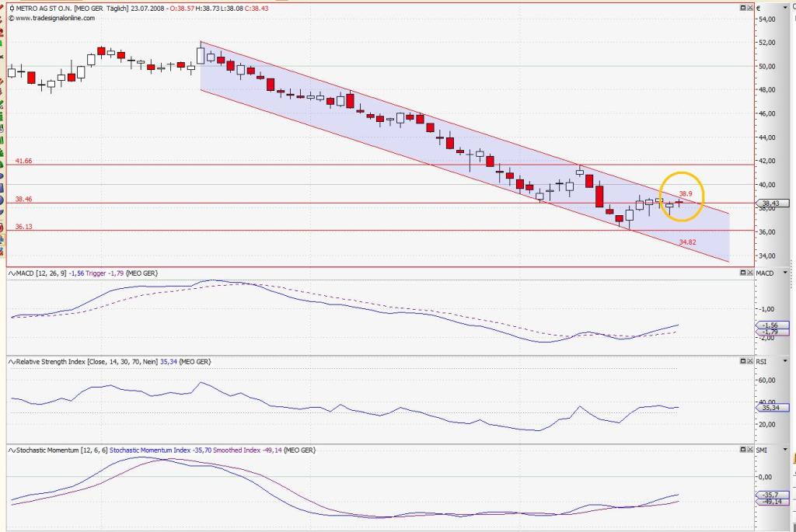Select the Stochastic Momentum [12, 6, 6] label
The height and width of the screenshot is (532, 796).
click(x=62, y=450)
